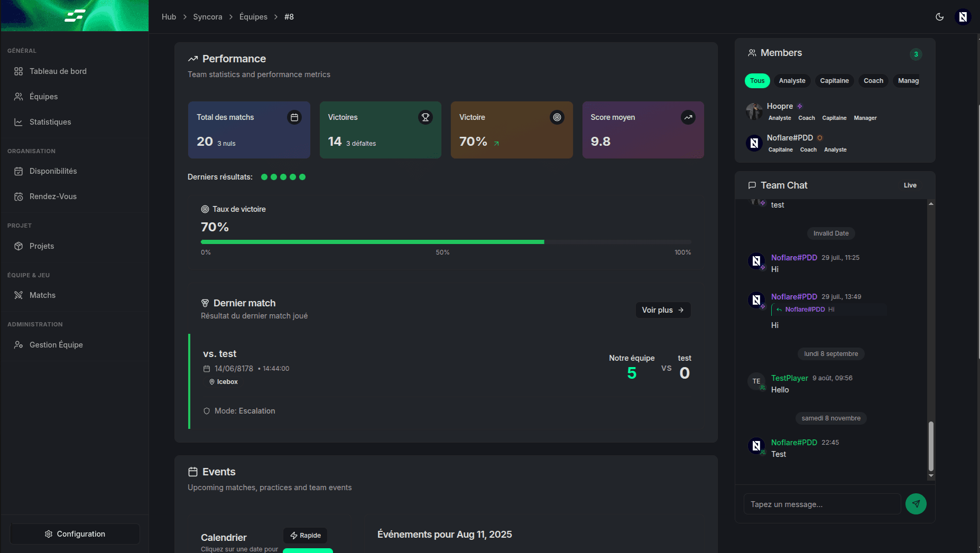Viewport: 980px width, 553px height.
Task: Go to Disponibilités in the sidebar
Action: [53, 171]
